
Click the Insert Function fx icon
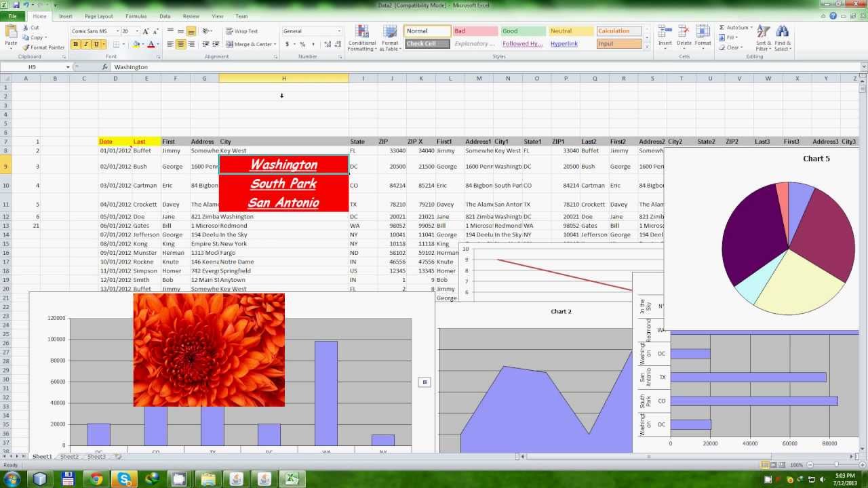(105, 67)
